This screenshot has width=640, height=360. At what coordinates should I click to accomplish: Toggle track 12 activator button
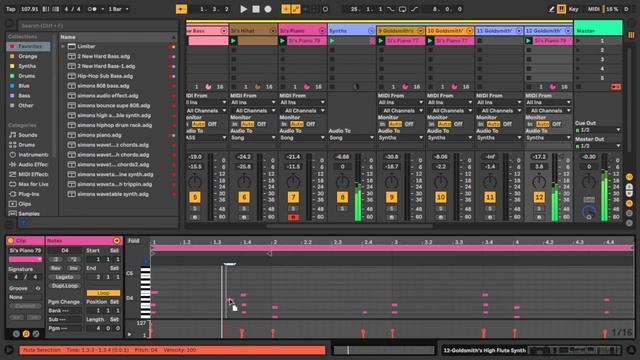pos(539,198)
